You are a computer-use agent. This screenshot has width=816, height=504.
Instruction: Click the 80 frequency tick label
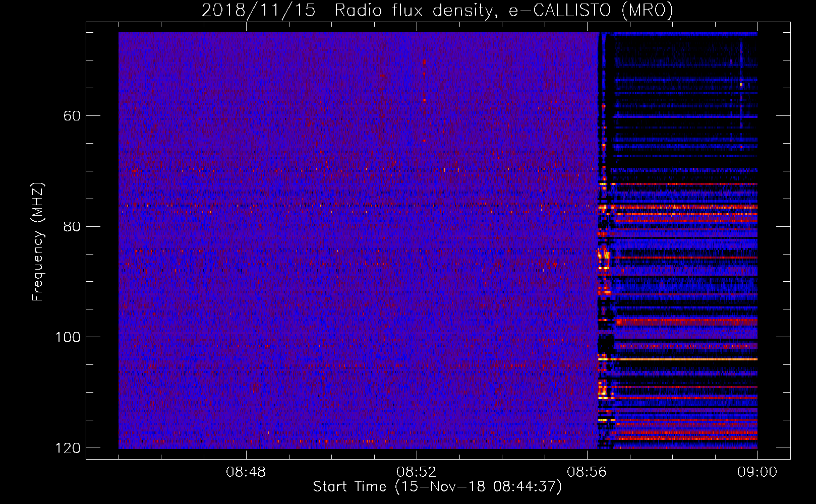point(72,226)
